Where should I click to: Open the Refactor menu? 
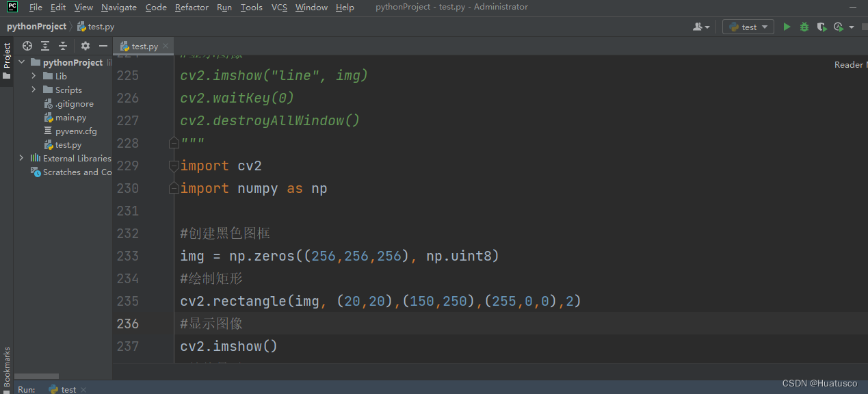[192, 8]
